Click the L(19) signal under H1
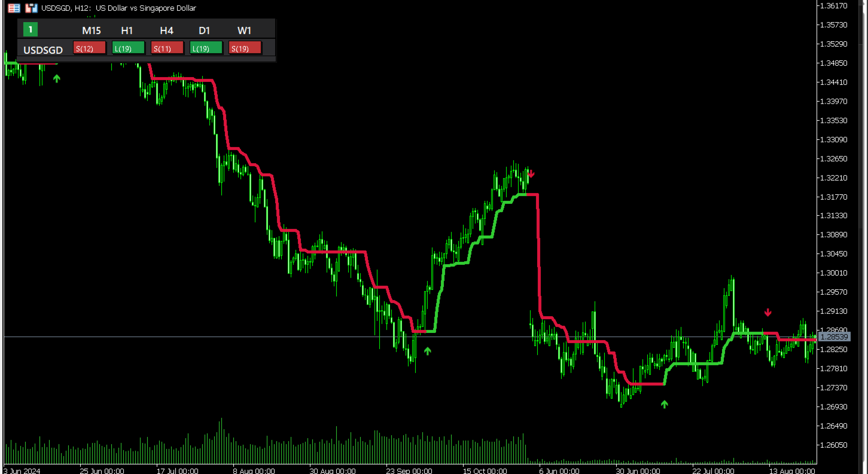 click(129, 48)
